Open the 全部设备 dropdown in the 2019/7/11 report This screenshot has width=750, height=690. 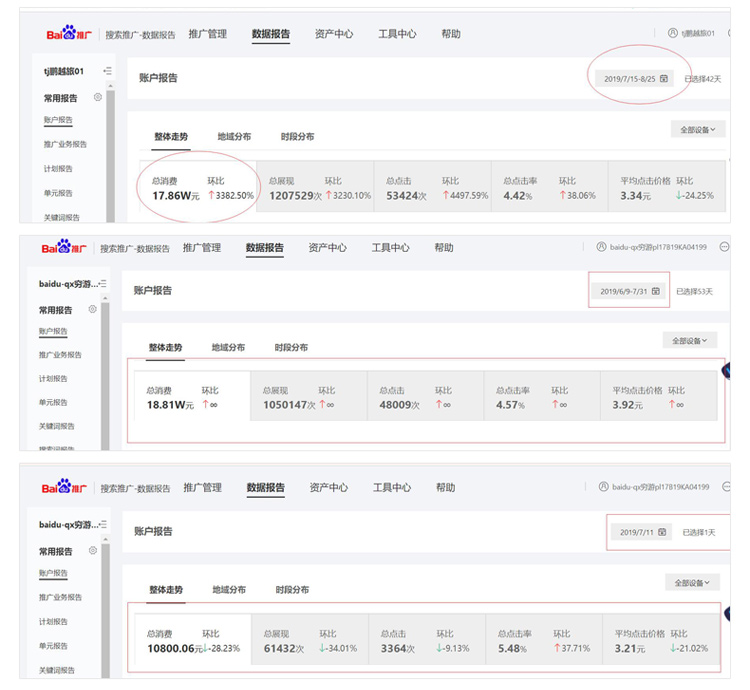[692, 582]
